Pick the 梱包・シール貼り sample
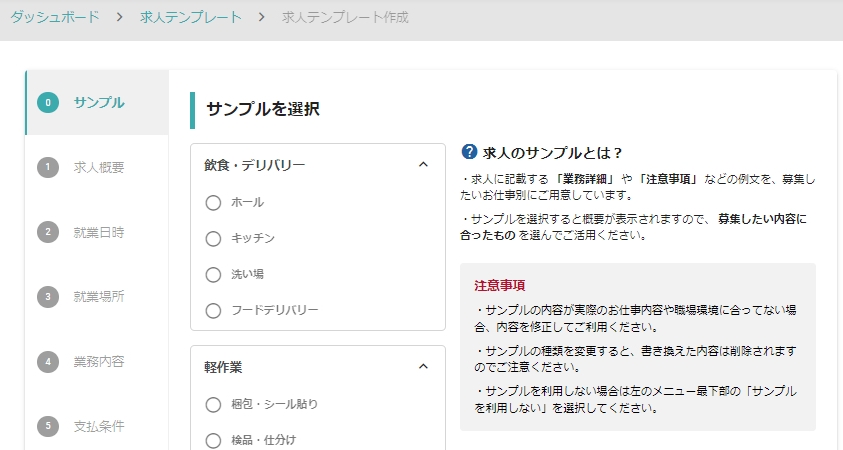 [212, 405]
